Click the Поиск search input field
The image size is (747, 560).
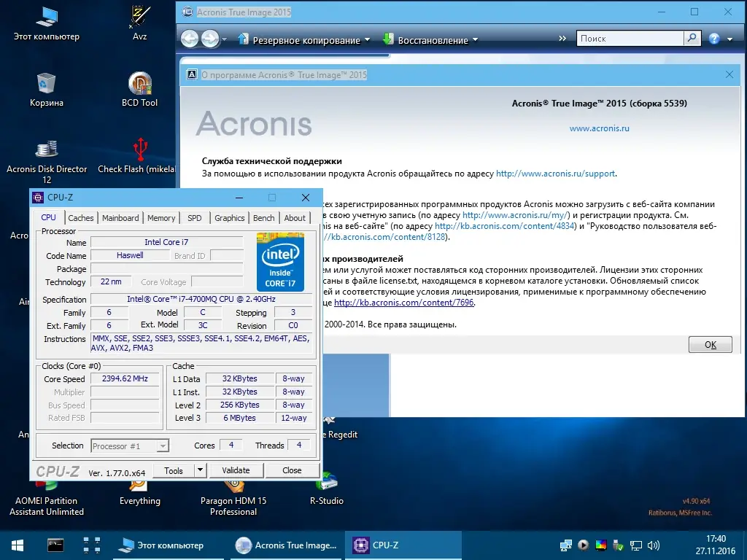pyautogui.click(x=630, y=39)
